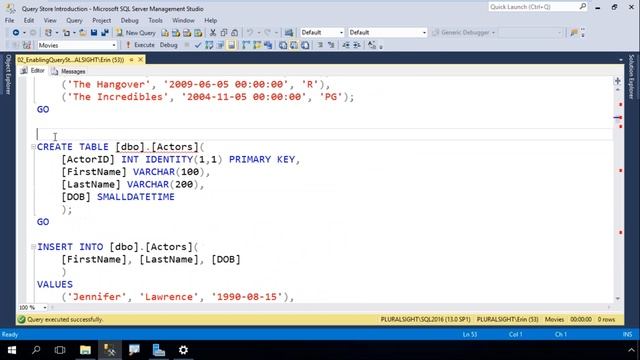Copy the selection using Copy icon
Image resolution: width=640 pixels, height=360 pixels.
click(224, 33)
